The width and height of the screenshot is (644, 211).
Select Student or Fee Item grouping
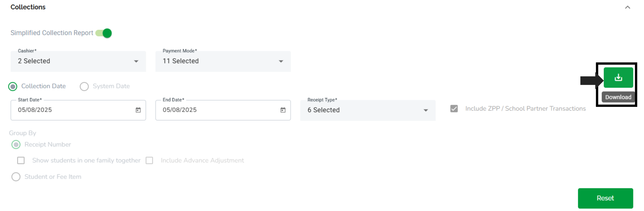coord(16,177)
